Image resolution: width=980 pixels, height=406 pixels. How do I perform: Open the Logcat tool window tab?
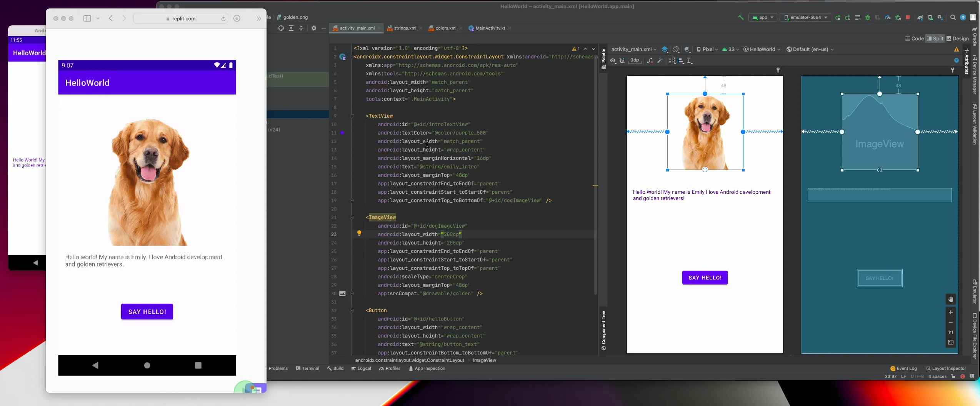(x=361, y=368)
